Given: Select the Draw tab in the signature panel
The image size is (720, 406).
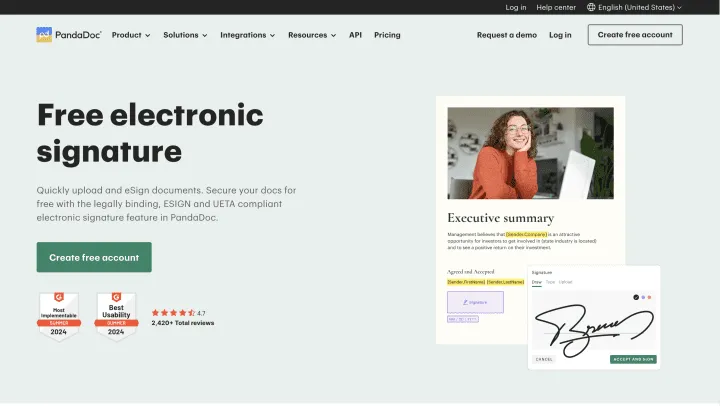Looking at the screenshot, I should coord(536,282).
